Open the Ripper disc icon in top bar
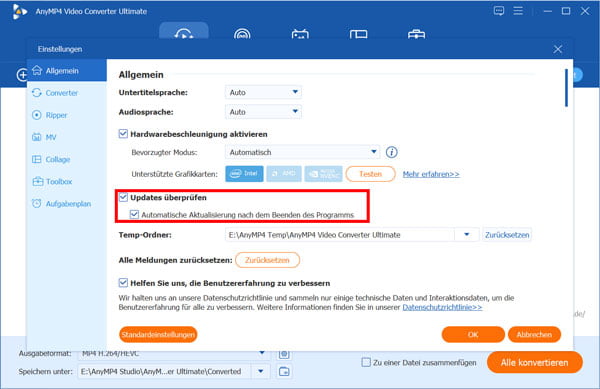Viewport: 600px width, 389px height. 242,34
